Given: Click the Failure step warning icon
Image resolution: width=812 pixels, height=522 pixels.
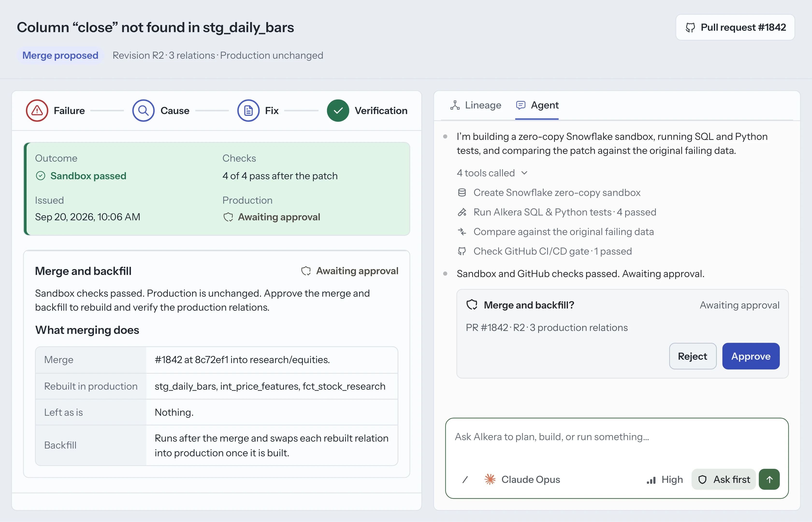Looking at the screenshot, I should (37, 110).
